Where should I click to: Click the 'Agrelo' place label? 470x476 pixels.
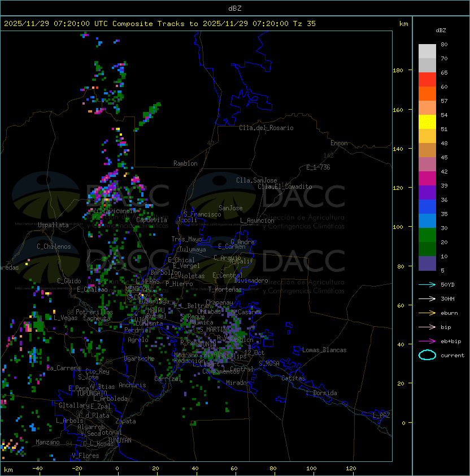138,340
